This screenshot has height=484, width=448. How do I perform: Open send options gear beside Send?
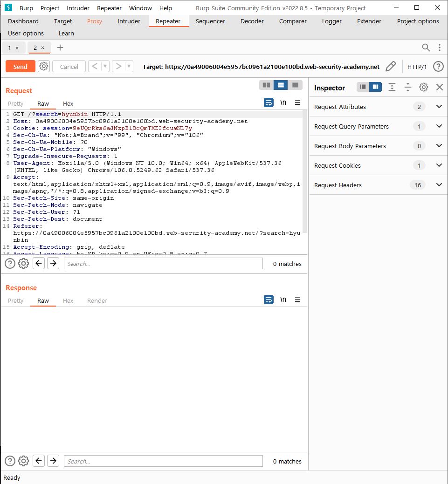(43, 66)
